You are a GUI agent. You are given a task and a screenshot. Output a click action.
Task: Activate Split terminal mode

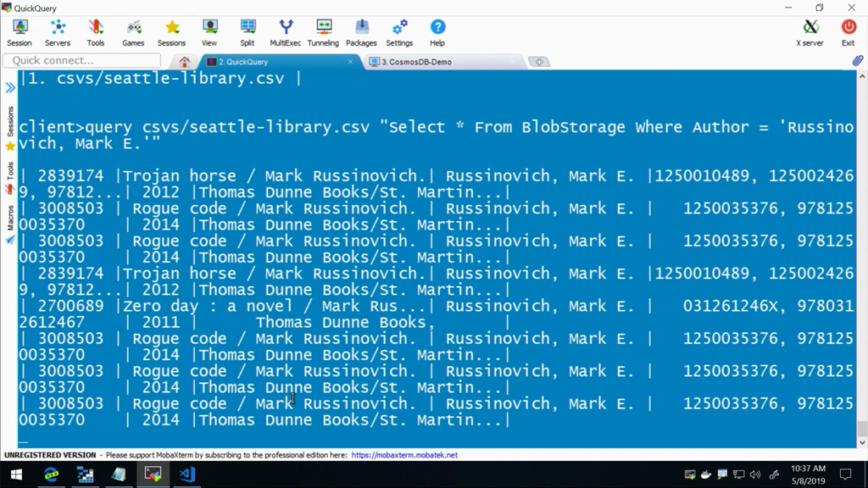(x=248, y=33)
